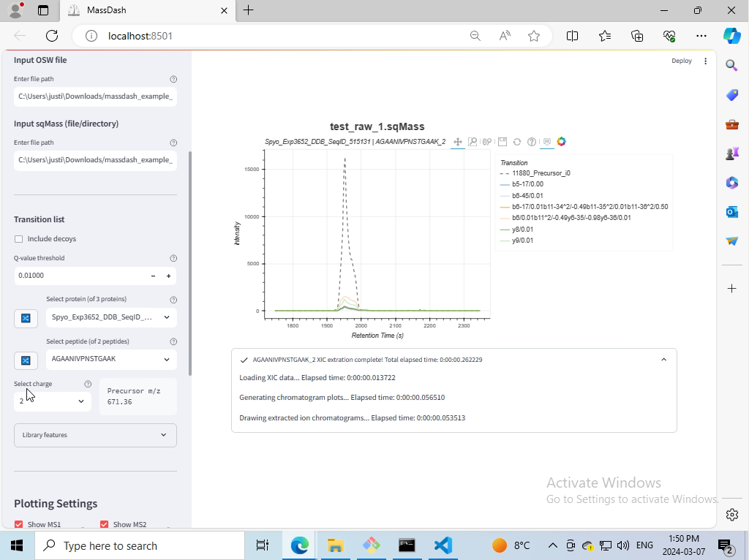Refresh the localhost page
749x560 pixels.
pos(52,36)
